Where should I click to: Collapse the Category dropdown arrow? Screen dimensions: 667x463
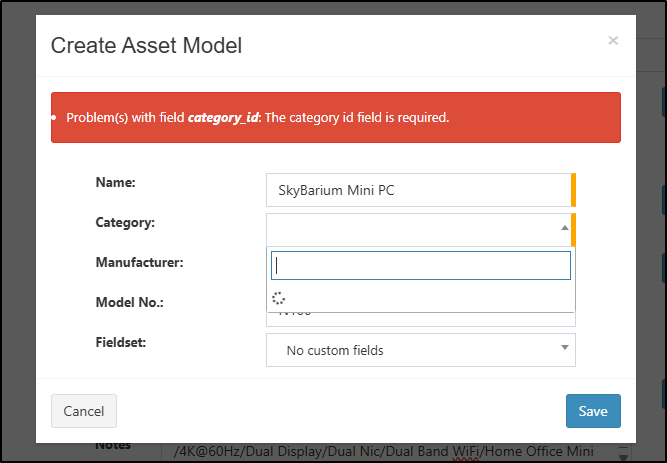(564, 228)
